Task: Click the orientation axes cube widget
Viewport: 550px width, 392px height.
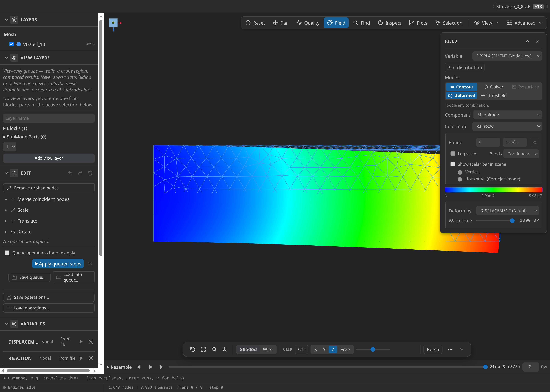Action: pyautogui.click(x=113, y=23)
